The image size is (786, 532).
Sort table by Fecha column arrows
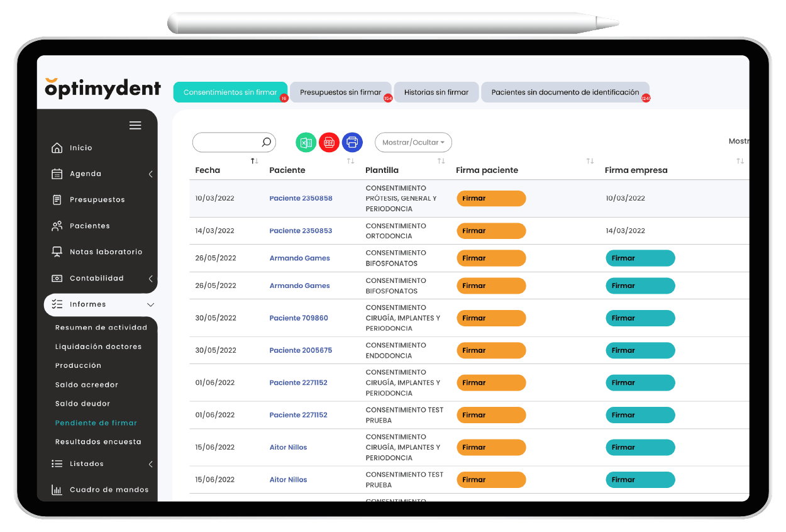click(254, 162)
